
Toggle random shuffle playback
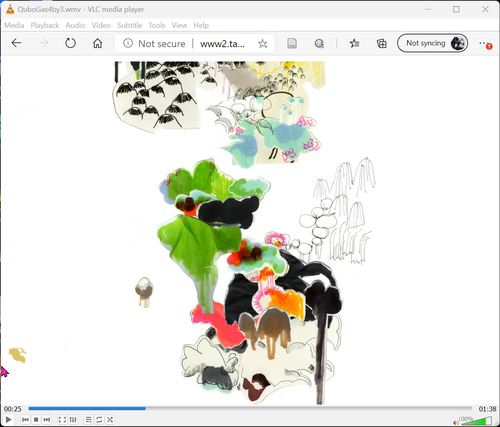[110, 419]
